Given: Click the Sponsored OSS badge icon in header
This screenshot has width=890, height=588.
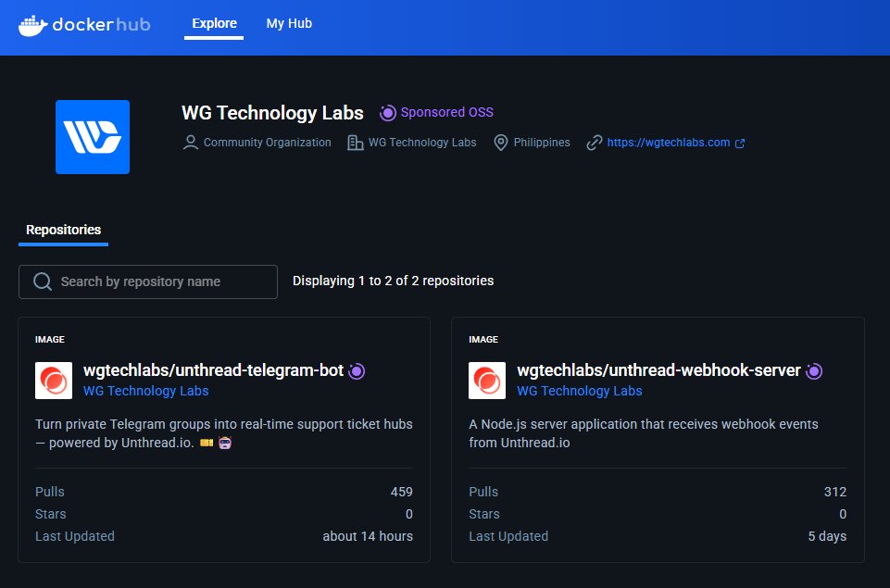Looking at the screenshot, I should click(388, 112).
